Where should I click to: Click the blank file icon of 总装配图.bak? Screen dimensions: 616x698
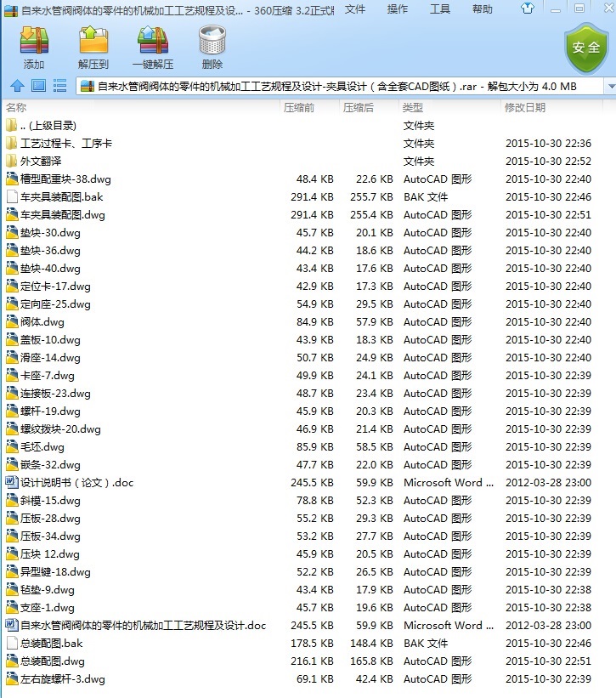click(12, 643)
